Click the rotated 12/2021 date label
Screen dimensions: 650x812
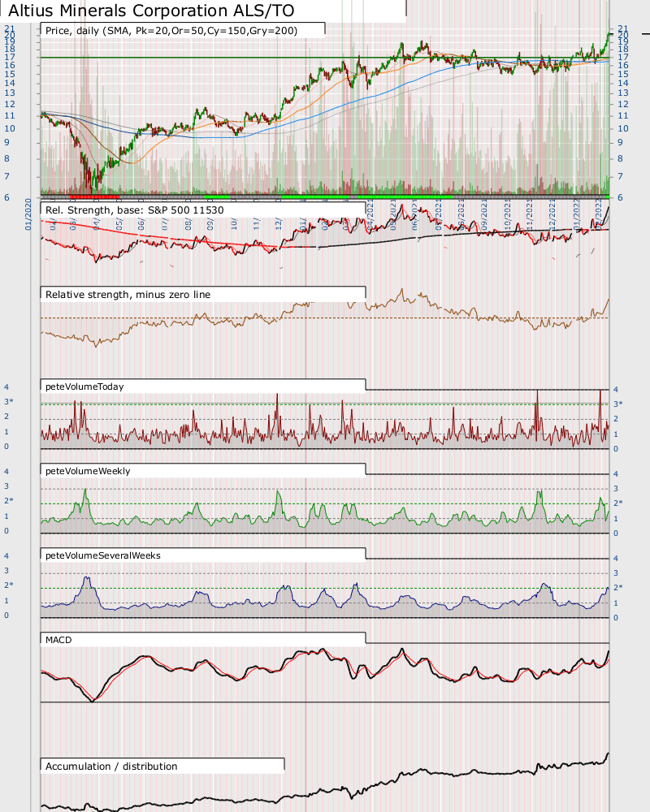pos(552,215)
